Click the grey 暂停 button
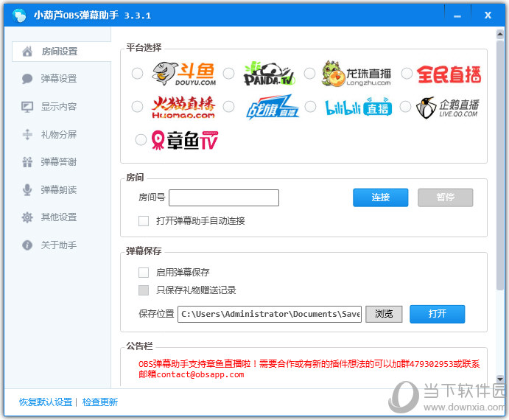Image resolution: width=509 pixels, height=420 pixels. point(446,197)
